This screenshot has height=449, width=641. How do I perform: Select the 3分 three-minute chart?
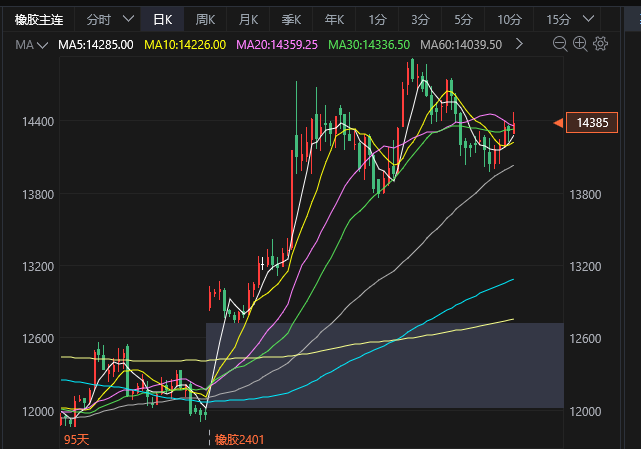[420, 19]
